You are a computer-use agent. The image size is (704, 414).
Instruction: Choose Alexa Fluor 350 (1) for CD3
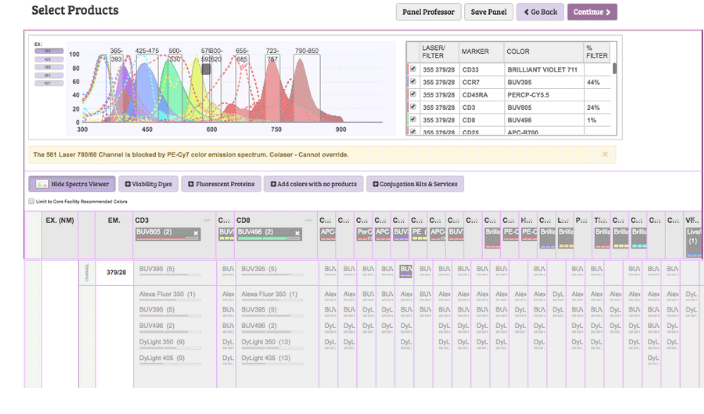[170, 295]
